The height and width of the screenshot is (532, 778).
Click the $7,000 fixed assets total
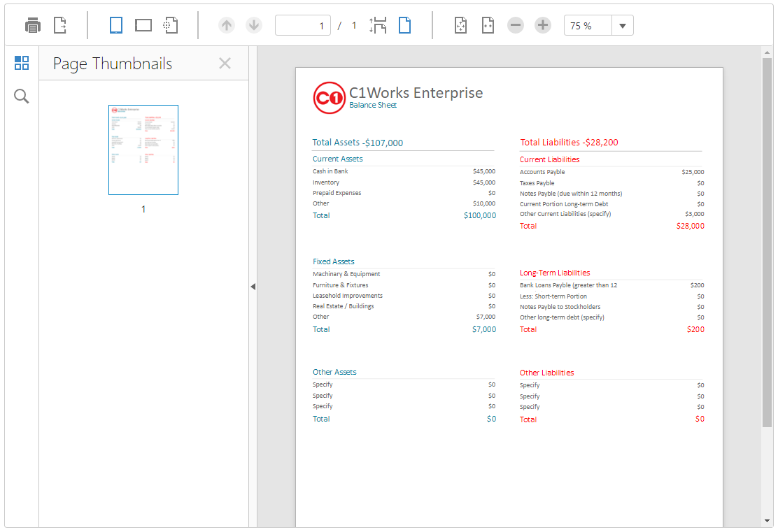tap(483, 329)
